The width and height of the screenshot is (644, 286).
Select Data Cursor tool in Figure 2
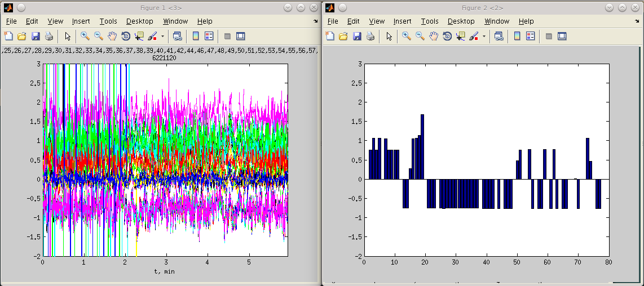coord(460,36)
